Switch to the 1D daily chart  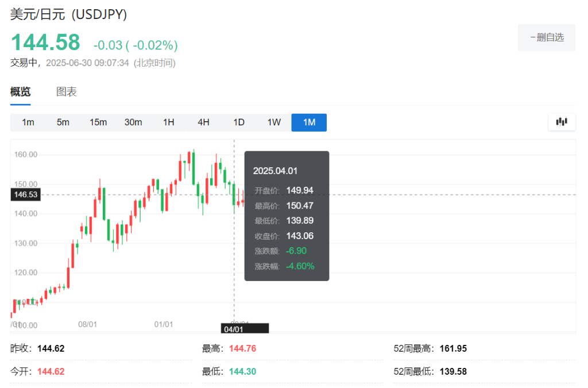click(239, 122)
